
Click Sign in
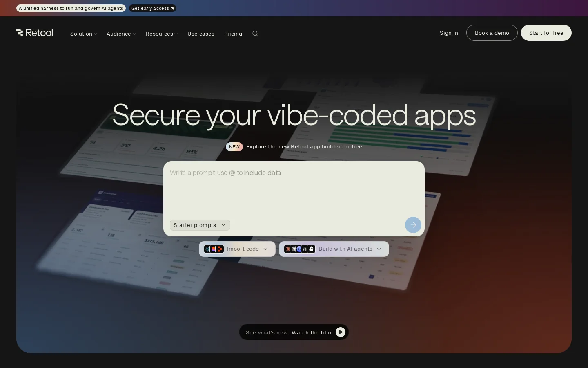click(x=449, y=33)
